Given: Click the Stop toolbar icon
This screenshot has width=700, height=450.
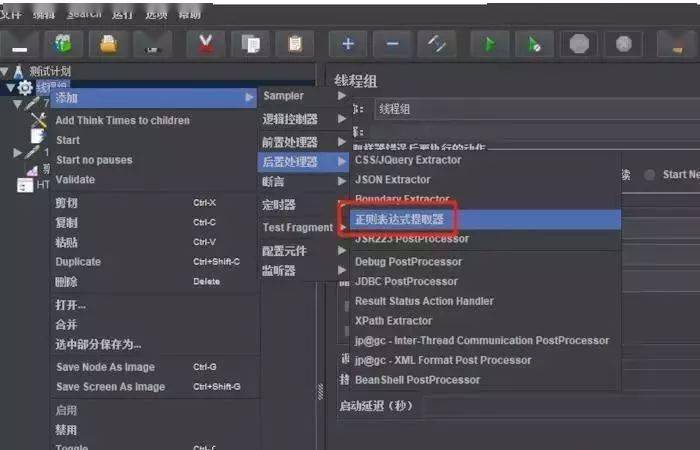Looking at the screenshot, I should point(579,44).
